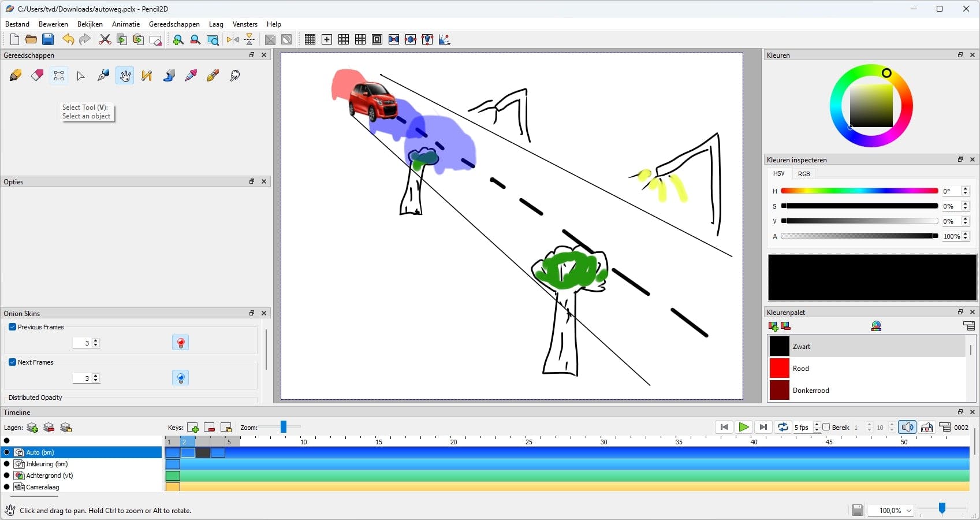Select the Smudge tool
The height and width of the screenshot is (520, 980).
point(234,76)
